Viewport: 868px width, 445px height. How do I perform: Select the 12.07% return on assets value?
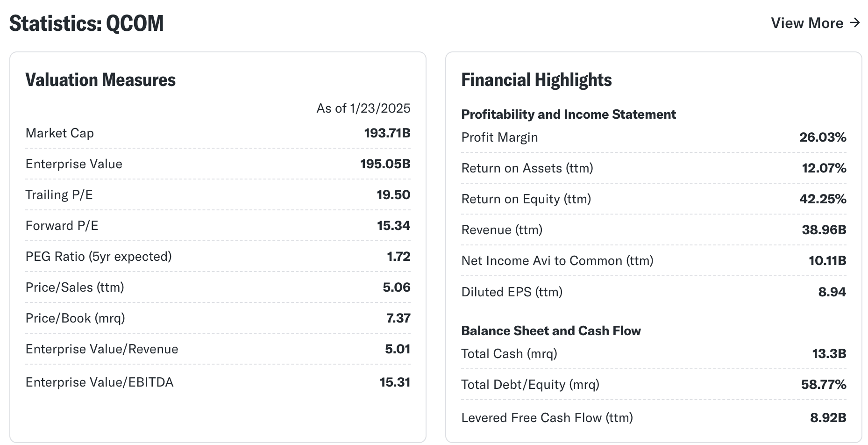pyautogui.click(x=824, y=168)
